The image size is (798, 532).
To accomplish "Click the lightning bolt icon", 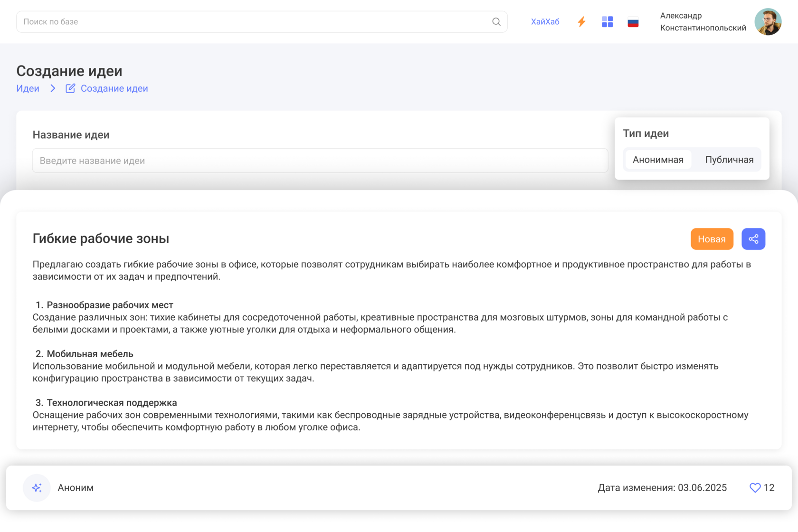I will pos(581,22).
